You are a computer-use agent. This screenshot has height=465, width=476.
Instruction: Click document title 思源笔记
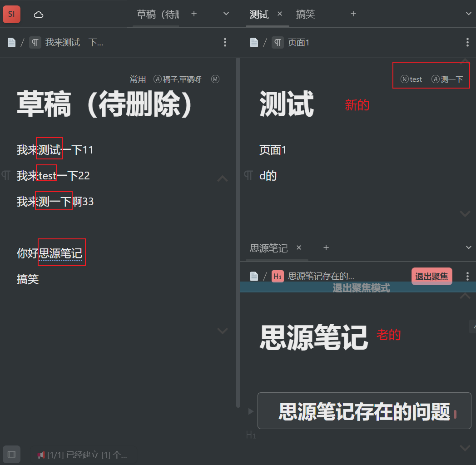pyautogui.click(x=314, y=337)
